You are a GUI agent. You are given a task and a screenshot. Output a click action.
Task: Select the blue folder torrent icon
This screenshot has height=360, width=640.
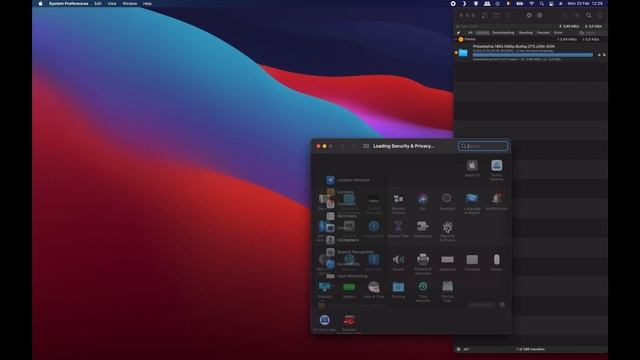point(463,53)
